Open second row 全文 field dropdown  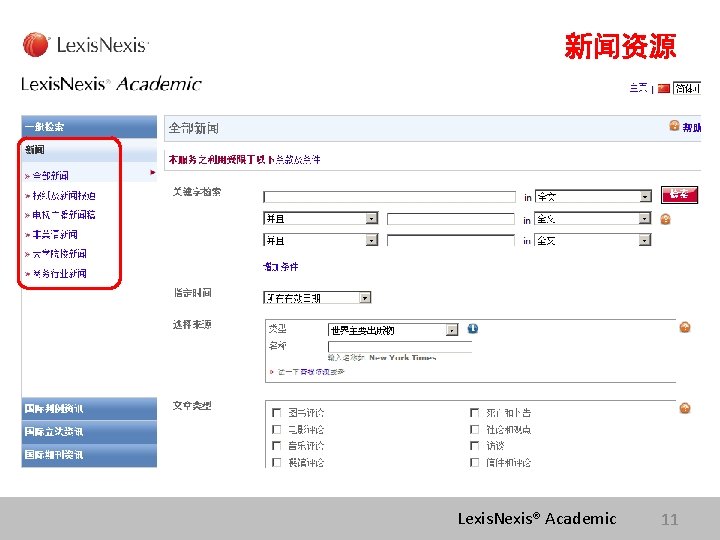593,219
